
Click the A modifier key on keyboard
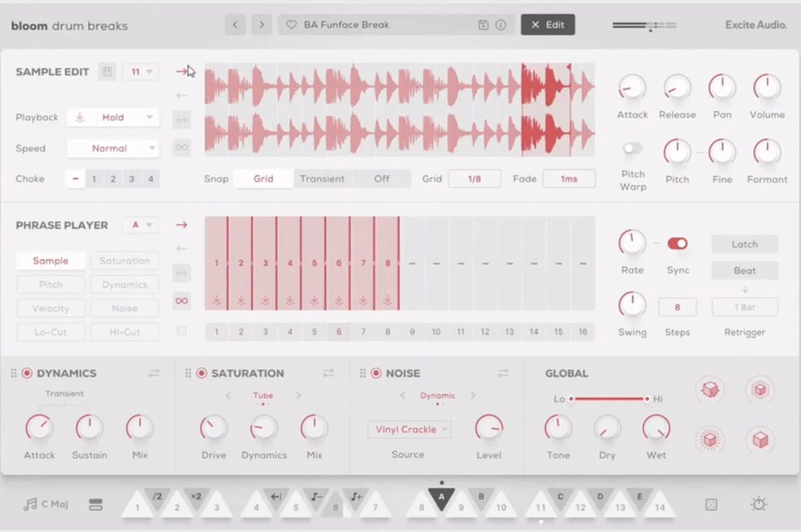coord(441,497)
